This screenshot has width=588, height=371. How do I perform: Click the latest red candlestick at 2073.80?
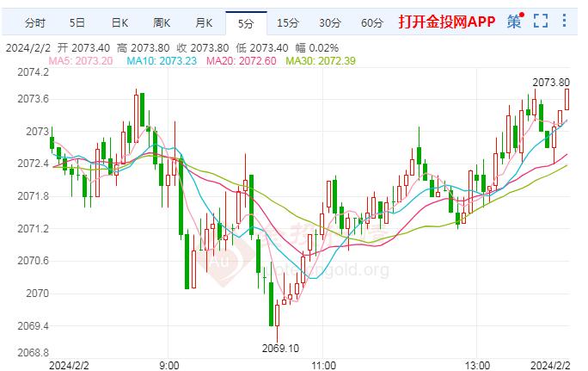tap(567, 99)
